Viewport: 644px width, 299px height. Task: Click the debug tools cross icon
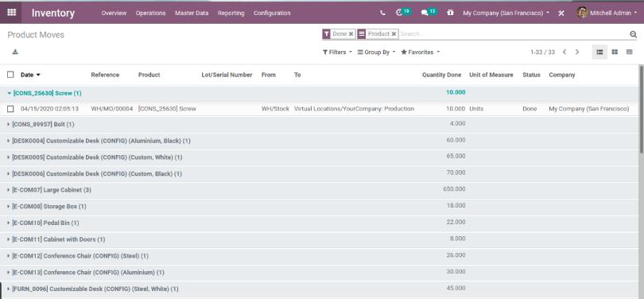561,14
